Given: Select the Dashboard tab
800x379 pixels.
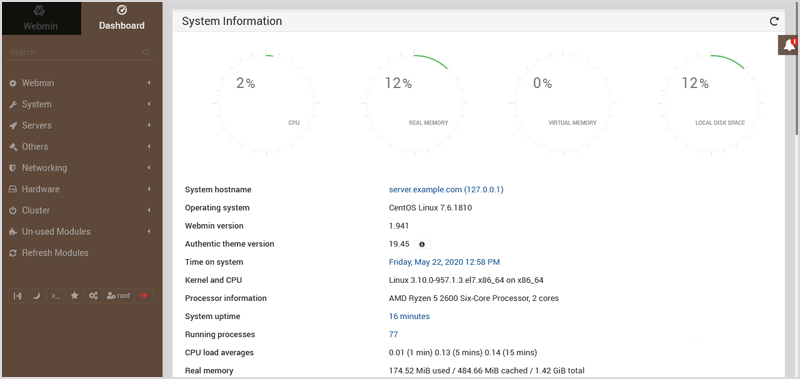Looking at the screenshot, I should 121,18.
